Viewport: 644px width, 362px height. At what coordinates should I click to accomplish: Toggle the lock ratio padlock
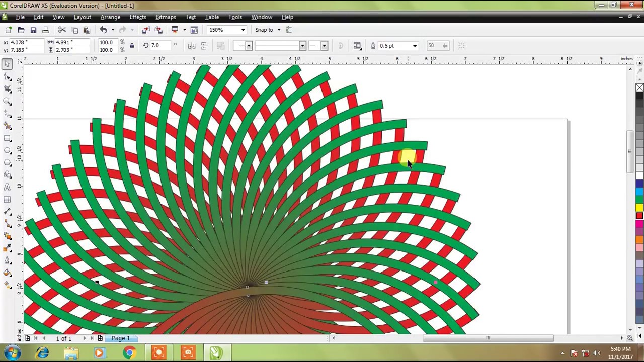(132, 46)
